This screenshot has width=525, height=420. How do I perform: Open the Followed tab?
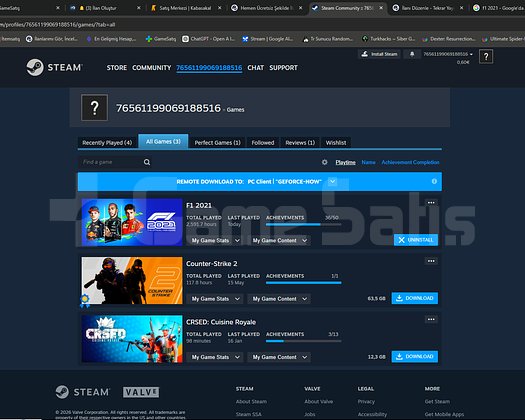263,143
